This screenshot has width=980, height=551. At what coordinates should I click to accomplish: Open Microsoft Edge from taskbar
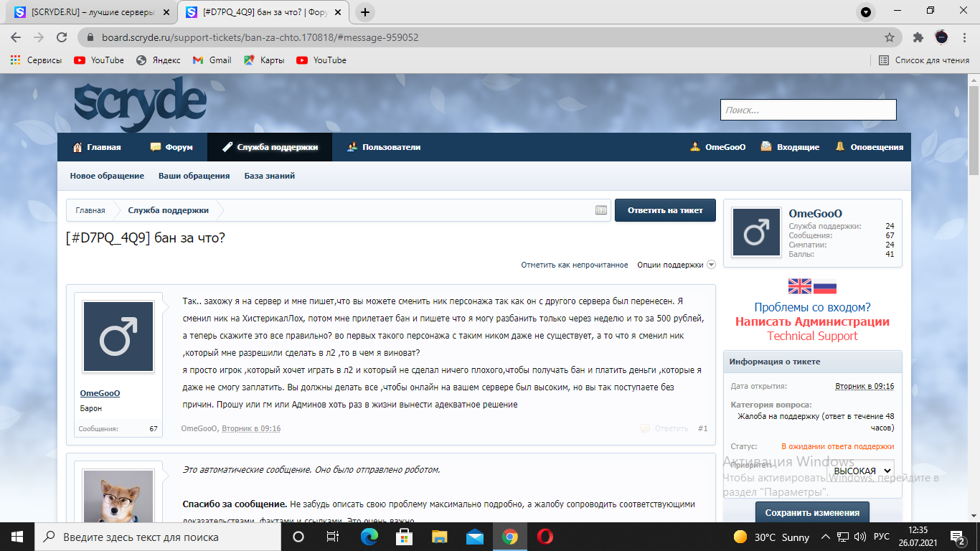coord(369,537)
